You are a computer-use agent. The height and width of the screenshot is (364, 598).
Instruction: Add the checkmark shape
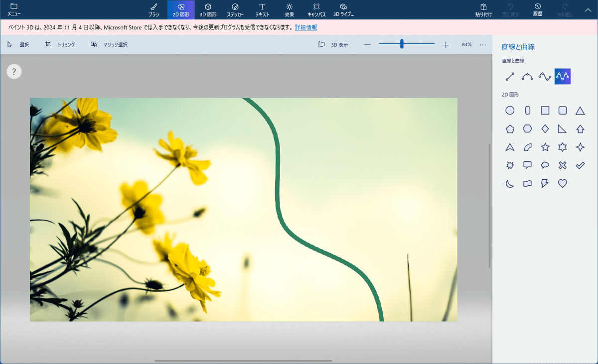(x=580, y=165)
